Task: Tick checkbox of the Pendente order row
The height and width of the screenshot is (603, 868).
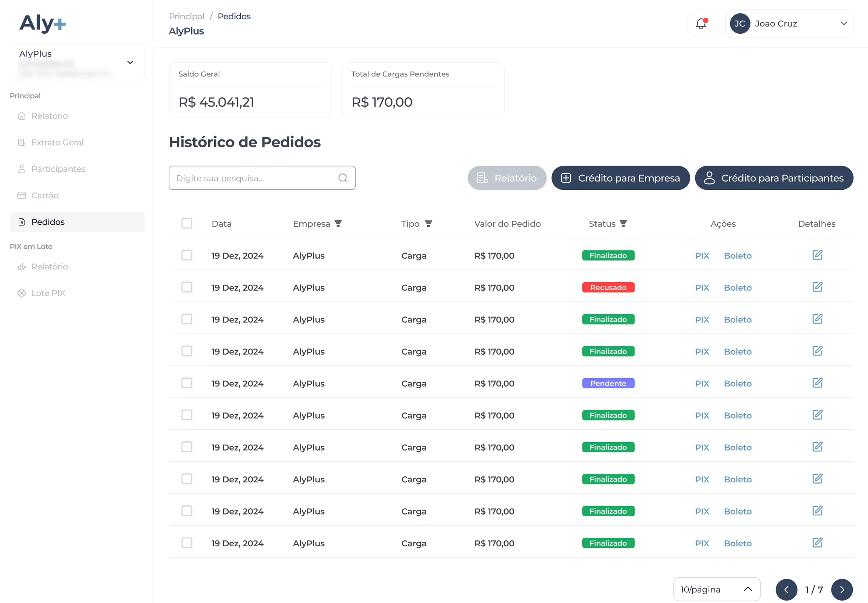Action: (187, 383)
